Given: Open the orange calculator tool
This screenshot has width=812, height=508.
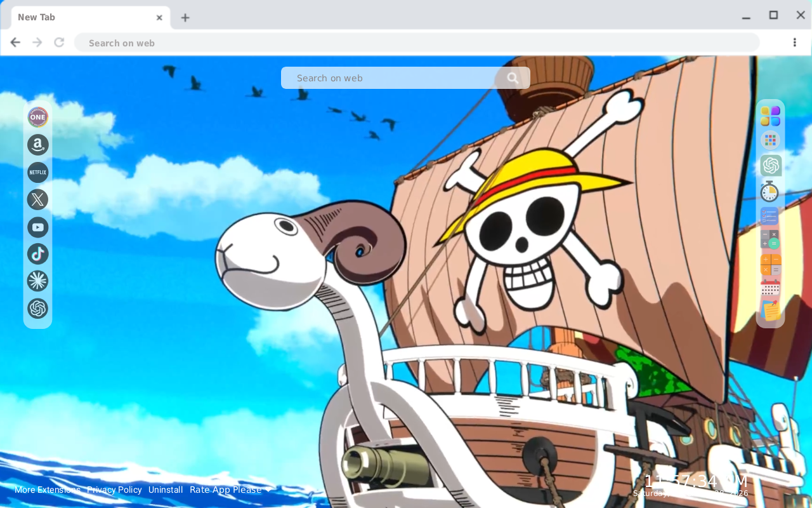Looking at the screenshot, I should pyautogui.click(x=770, y=265).
